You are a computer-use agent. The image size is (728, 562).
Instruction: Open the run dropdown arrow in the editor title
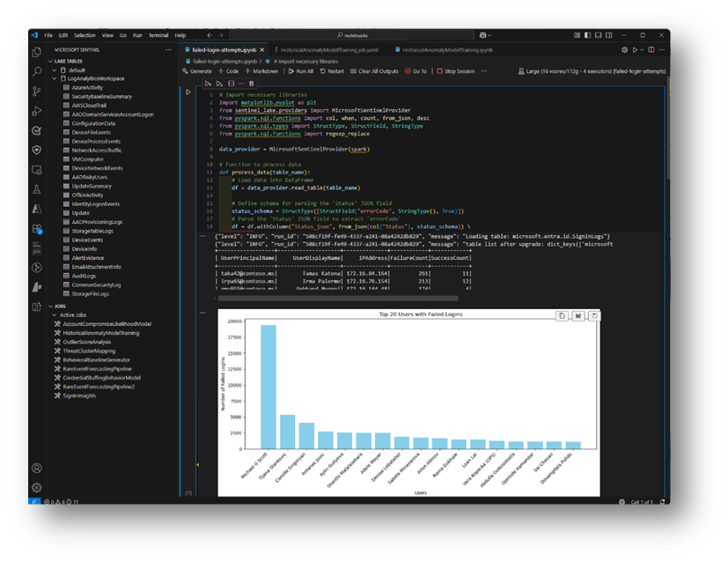coord(642,49)
